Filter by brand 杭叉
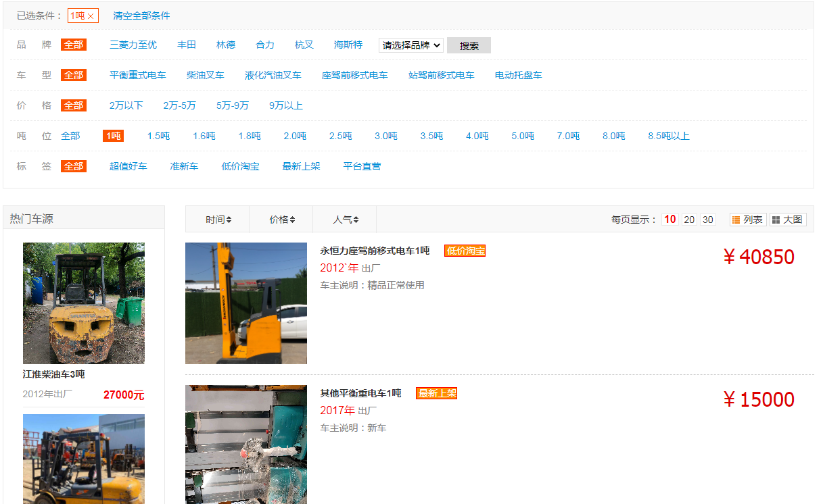 [304, 45]
